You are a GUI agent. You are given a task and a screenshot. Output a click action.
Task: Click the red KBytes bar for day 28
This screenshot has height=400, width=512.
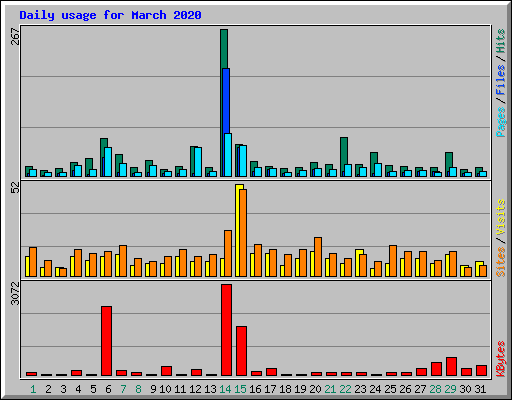point(436,369)
